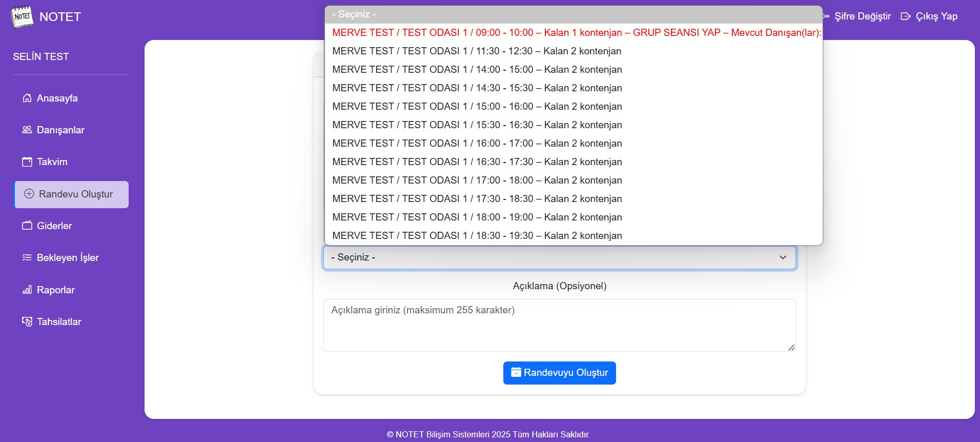
Task: Select Randevu Oluştur in the sidebar
Action: point(71,194)
